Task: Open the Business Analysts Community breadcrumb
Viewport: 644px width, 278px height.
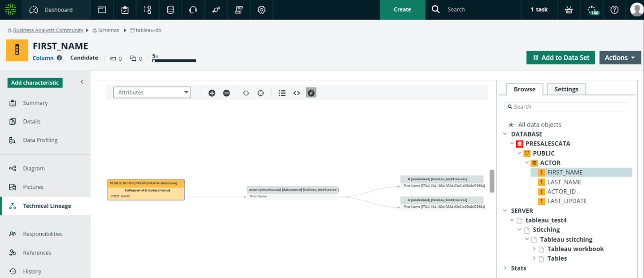Action: click(x=48, y=30)
